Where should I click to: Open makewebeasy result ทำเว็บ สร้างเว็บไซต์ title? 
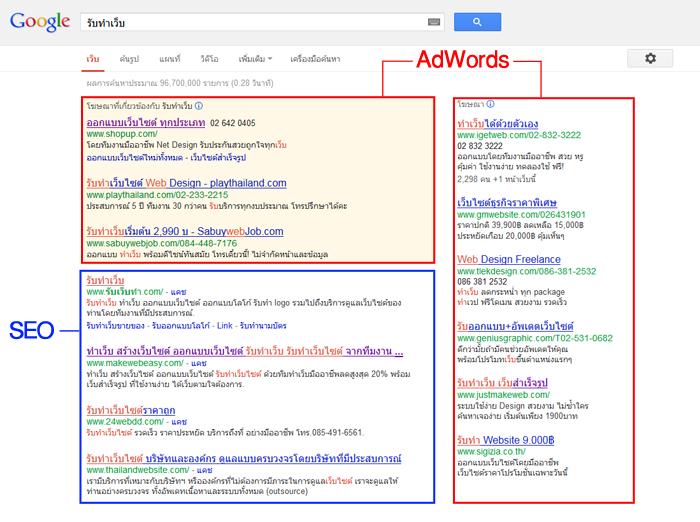pyautogui.click(x=245, y=351)
